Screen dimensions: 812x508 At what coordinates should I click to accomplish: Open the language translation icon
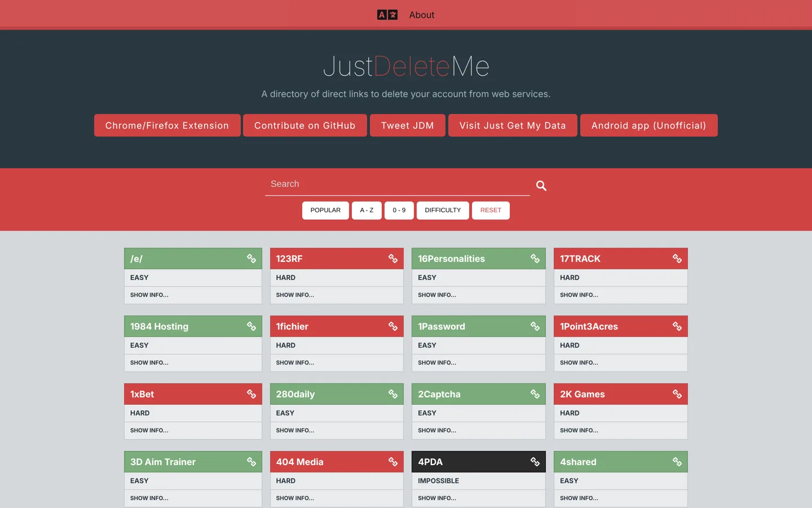[387, 15]
